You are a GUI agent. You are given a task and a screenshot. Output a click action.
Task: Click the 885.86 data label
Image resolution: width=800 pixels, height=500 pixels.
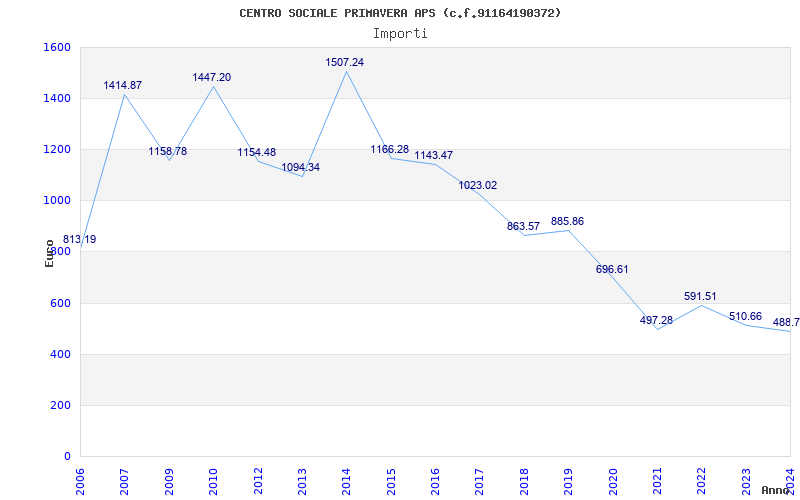tap(567, 222)
